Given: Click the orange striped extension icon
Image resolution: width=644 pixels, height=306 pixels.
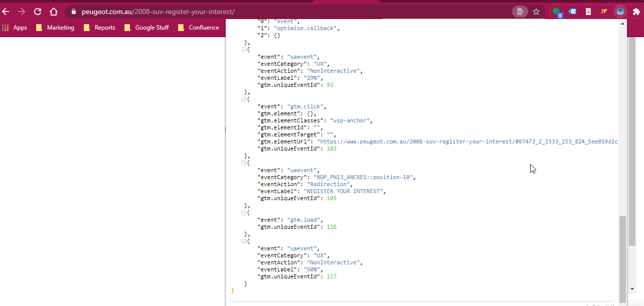Looking at the screenshot, I should point(604,12).
